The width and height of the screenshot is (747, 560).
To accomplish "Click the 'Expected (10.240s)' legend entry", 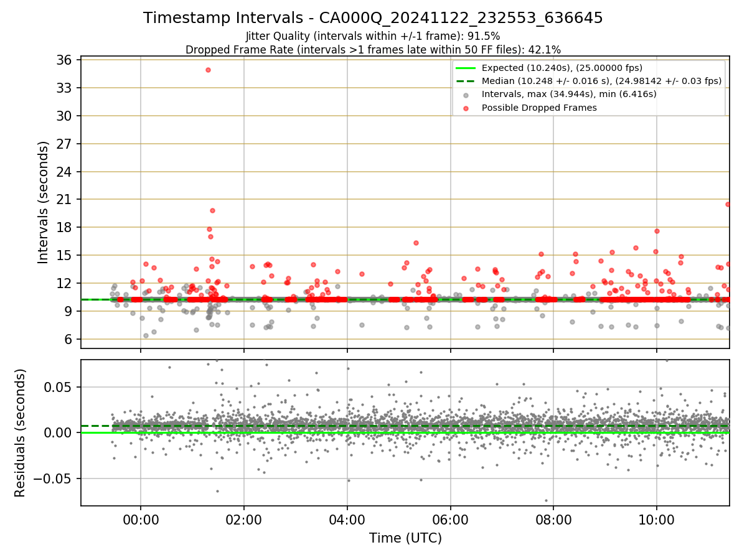I will tap(562, 68).
